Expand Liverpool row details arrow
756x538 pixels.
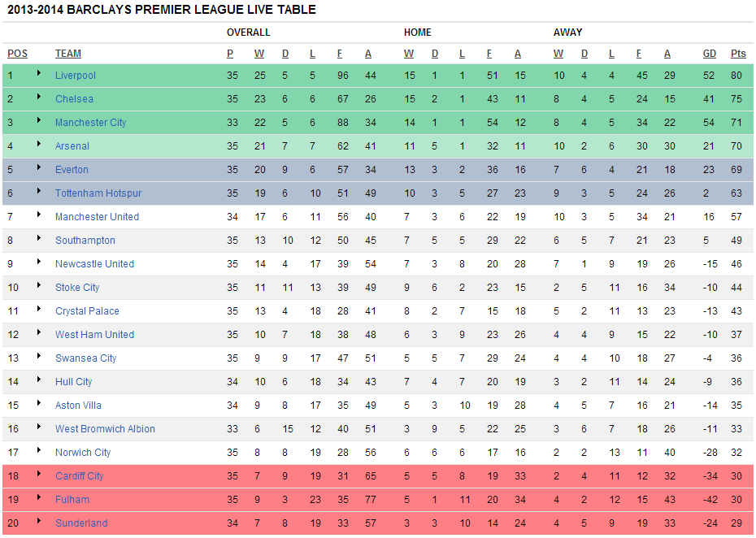pyautogui.click(x=38, y=74)
